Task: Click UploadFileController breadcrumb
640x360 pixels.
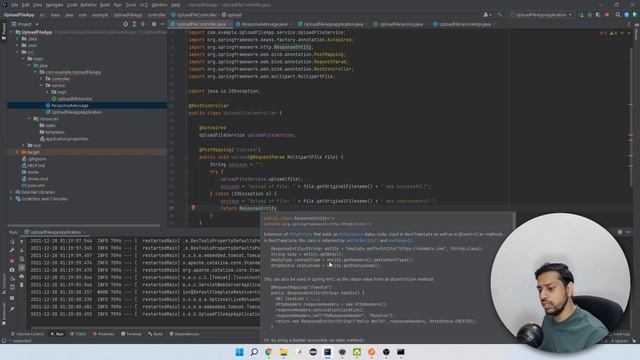Action: click(194, 15)
